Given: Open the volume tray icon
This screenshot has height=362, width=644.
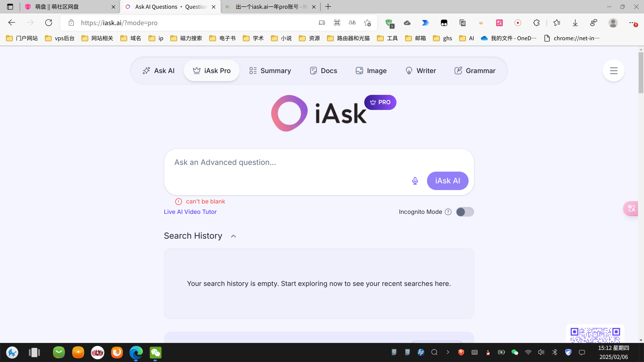Looking at the screenshot, I should pyautogui.click(x=541, y=352).
